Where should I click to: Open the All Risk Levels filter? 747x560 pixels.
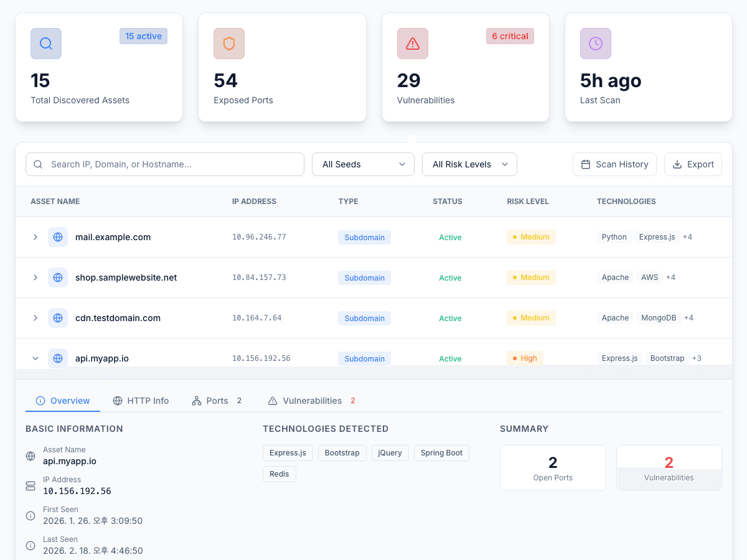pos(469,164)
